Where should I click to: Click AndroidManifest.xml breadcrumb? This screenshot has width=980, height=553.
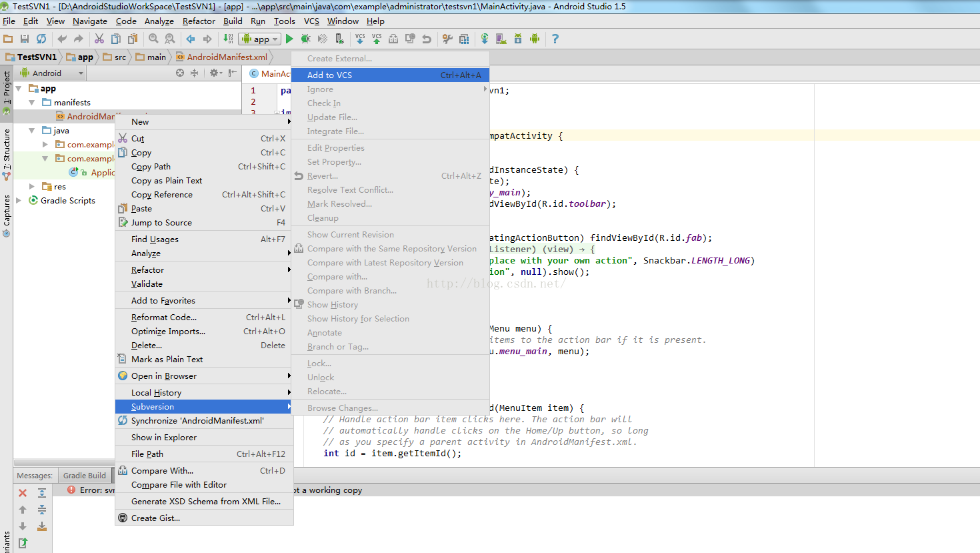coord(222,57)
